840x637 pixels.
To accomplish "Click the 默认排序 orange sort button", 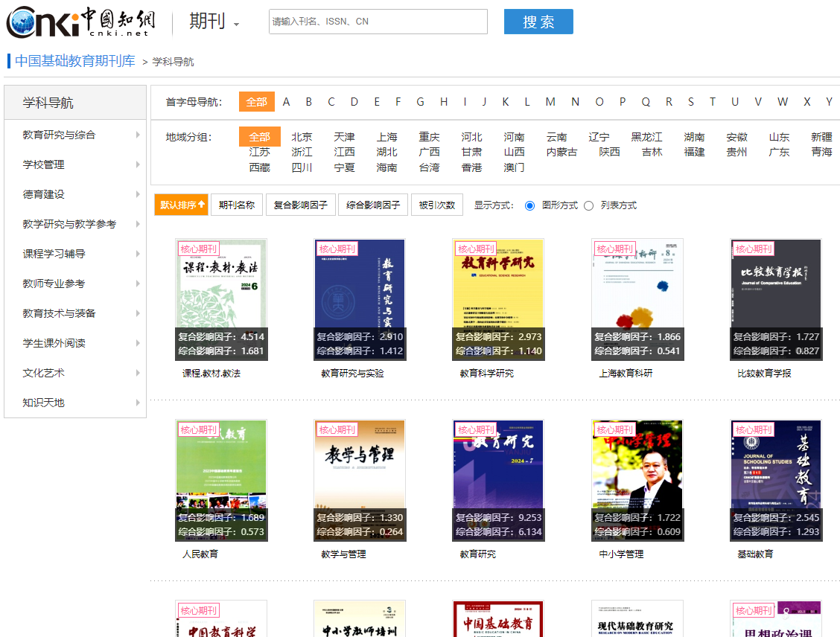I will tap(181, 205).
